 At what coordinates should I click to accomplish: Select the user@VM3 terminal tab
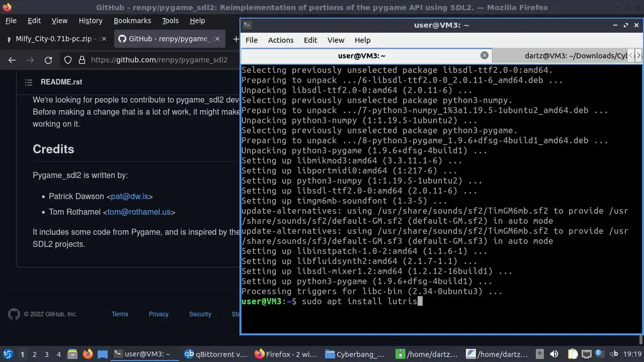point(366,55)
